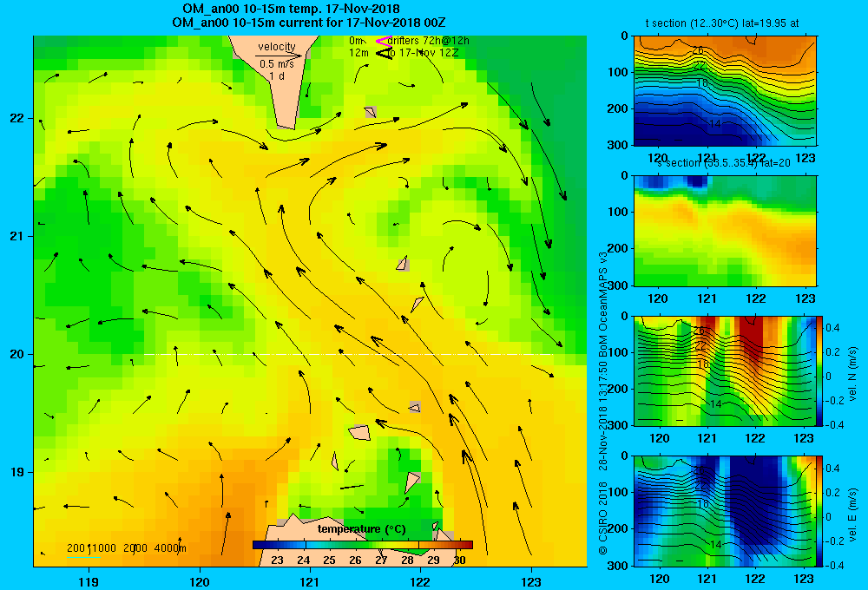Click the velocity scale arrow in the legend

coord(279,56)
